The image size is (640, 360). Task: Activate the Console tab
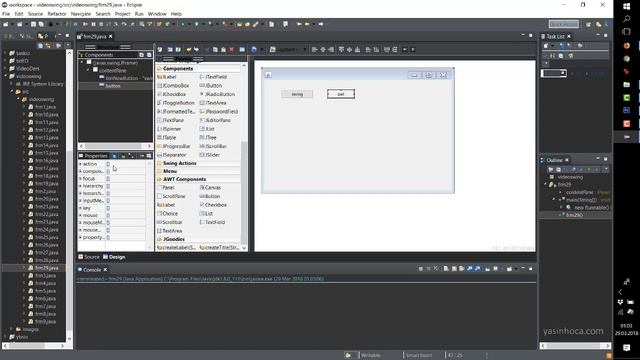[91, 270]
